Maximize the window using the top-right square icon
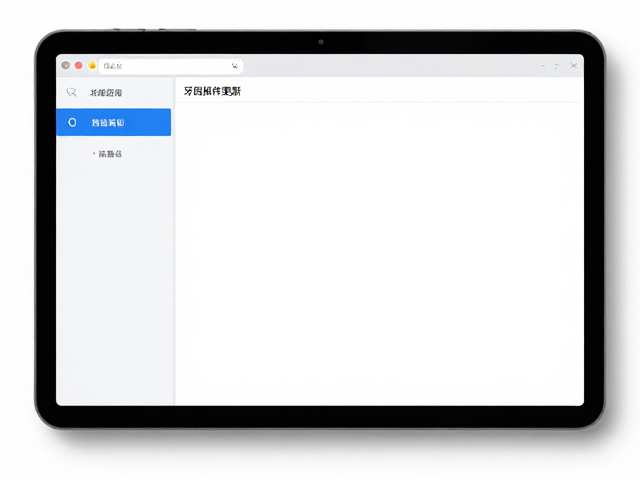 (557, 66)
